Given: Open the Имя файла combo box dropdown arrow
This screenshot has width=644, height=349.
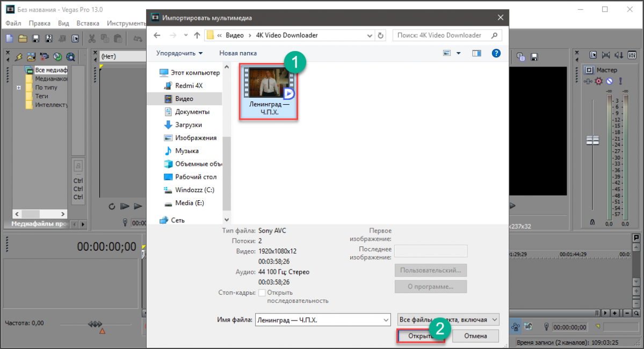Looking at the screenshot, I should point(386,320).
